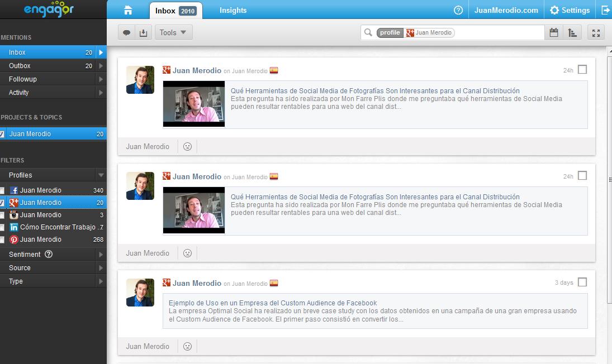The image size is (612, 364).
Task: Open the Followup mentions item
Action: point(48,79)
